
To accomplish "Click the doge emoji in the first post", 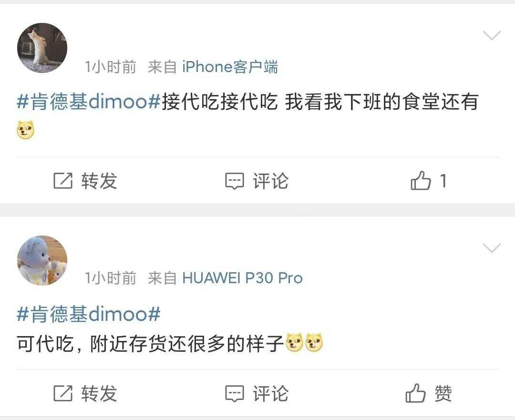I will [x=25, y=130].
